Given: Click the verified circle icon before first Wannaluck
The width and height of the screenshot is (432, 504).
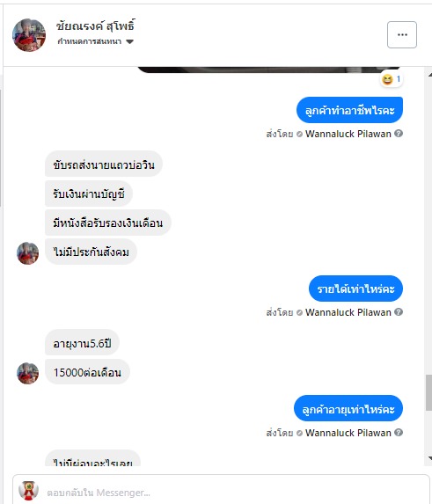Looking at the screenshot, I should pos(299,134).
